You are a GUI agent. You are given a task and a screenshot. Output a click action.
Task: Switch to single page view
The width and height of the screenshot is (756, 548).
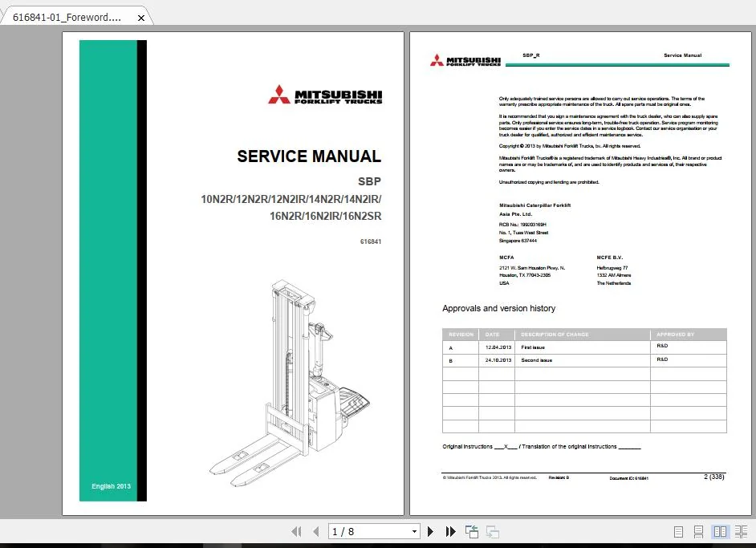pos(678,532)
